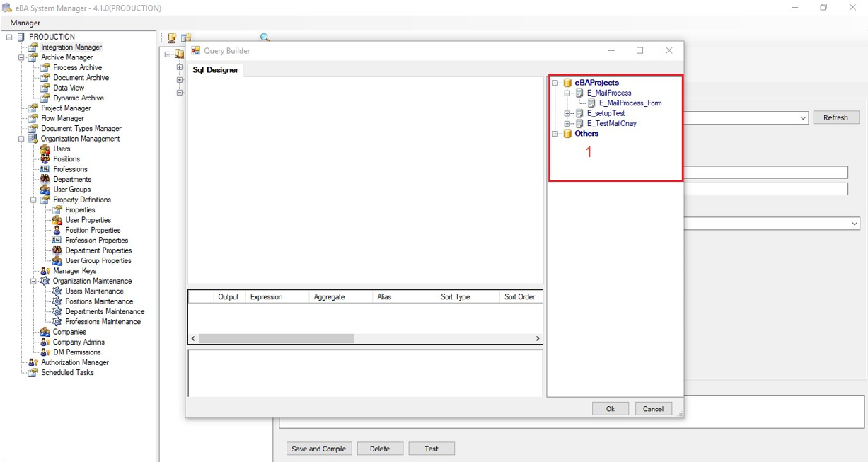Click the Integration Manager node icon
Screen dimensions: 868x462
pos(33,47)
